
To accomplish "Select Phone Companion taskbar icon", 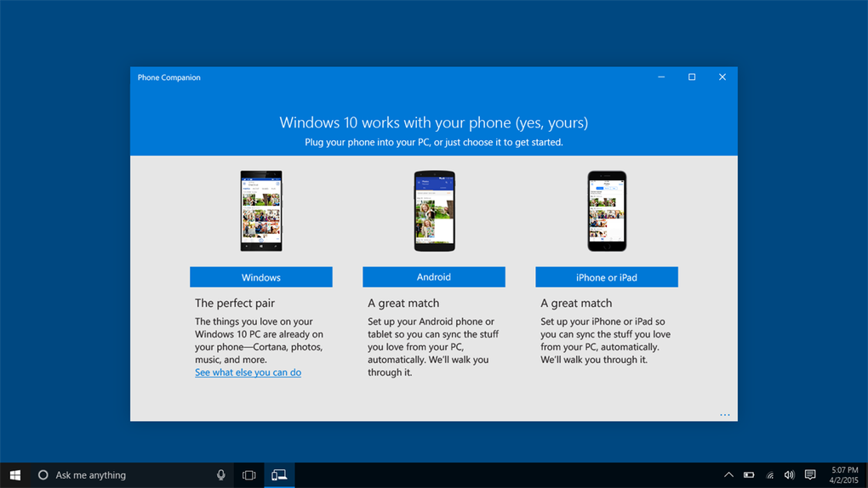I will coord(279,475).
